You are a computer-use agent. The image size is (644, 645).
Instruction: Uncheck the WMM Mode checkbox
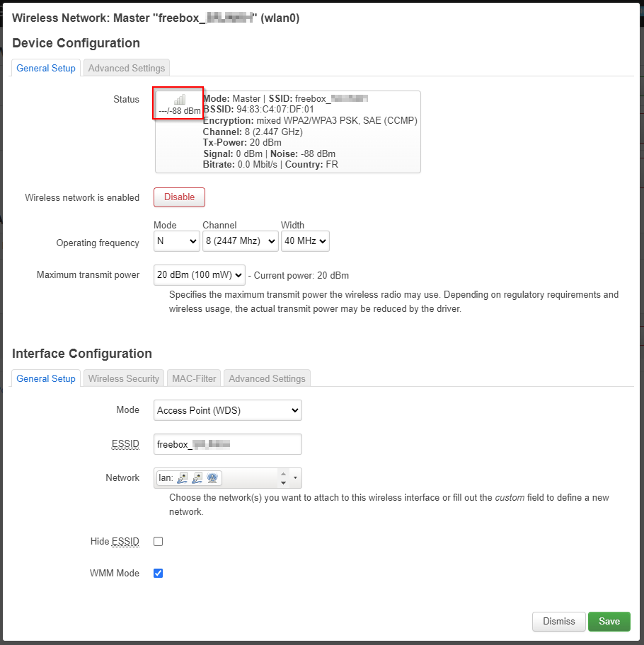pos(159,574)
